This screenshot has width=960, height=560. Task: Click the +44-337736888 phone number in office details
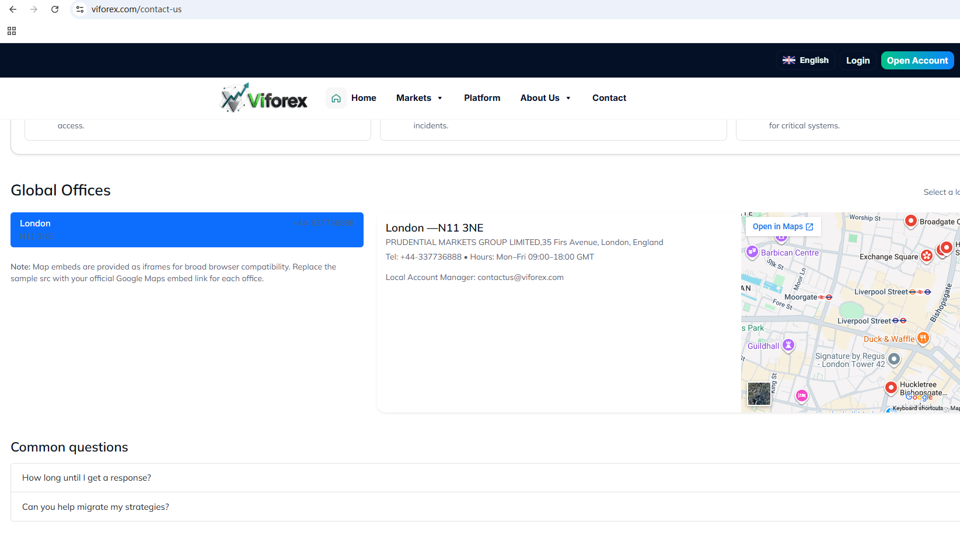tap(431, 257)
